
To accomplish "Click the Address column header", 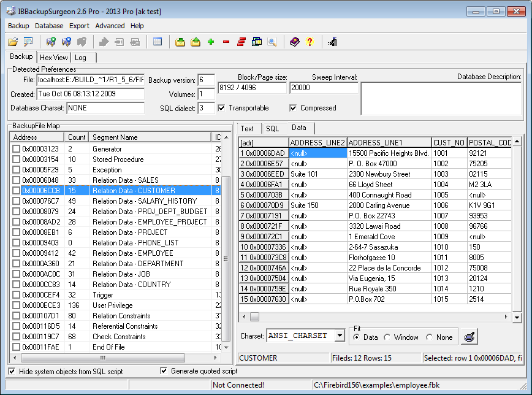I will point(37,137).
